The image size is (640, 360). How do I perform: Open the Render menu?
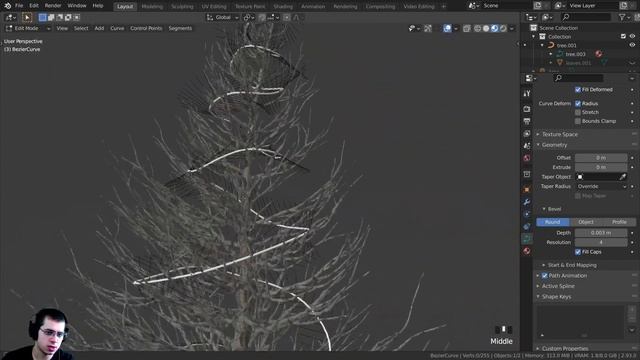53,6
